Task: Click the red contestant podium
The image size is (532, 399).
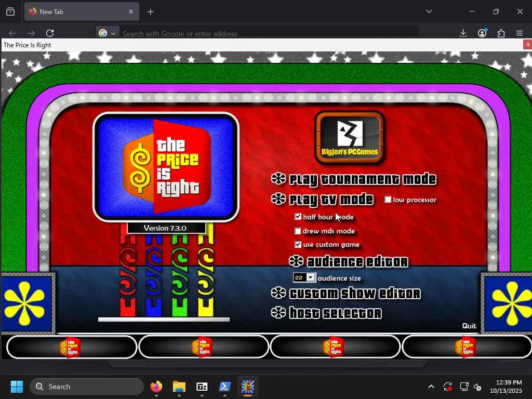Action: pos(128,270)
